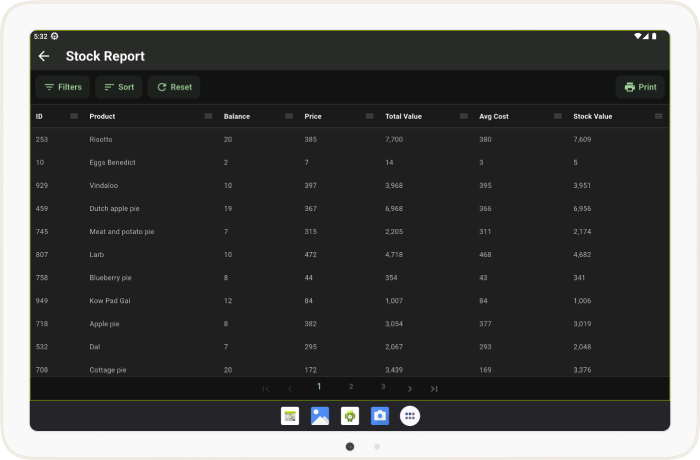The image size is (700, 460).
Task: Tap the Wi-Fi status icon
Action: click(x=638, y=36)
